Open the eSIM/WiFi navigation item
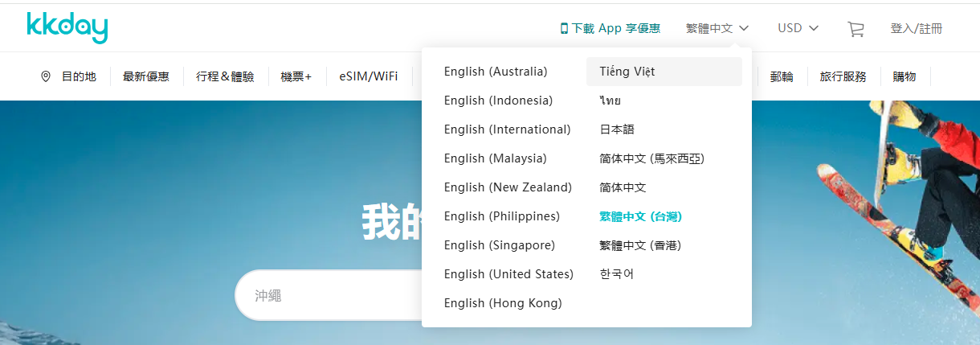980x345 pixels. click(368, 76)
